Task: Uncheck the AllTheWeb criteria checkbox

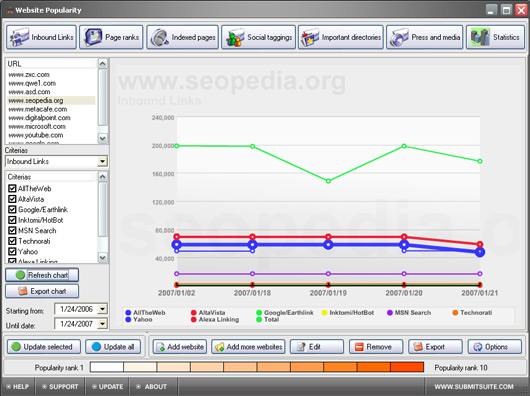Action: (12, 189)
